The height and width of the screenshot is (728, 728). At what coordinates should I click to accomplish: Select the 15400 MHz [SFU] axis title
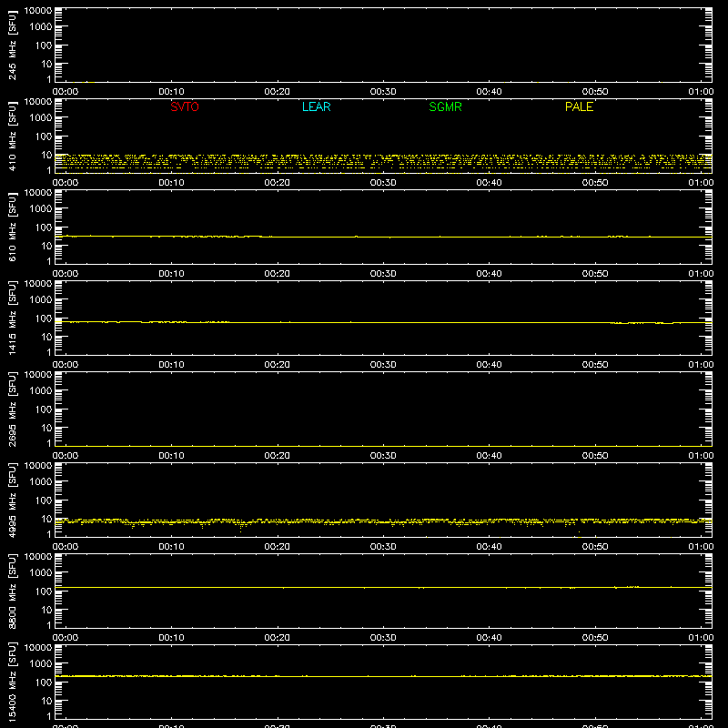pos(12,682)
